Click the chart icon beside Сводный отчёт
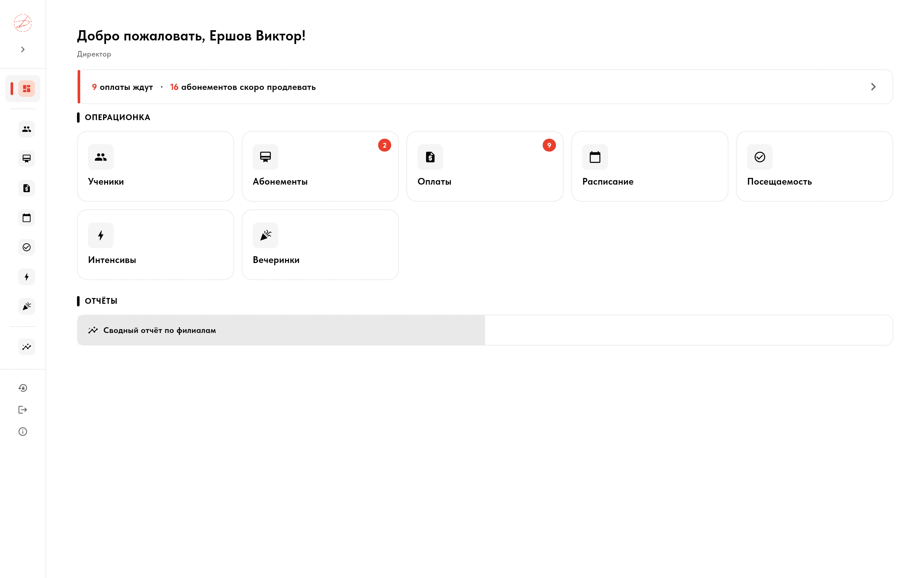924x578 pixels. (x=93, y=330)
